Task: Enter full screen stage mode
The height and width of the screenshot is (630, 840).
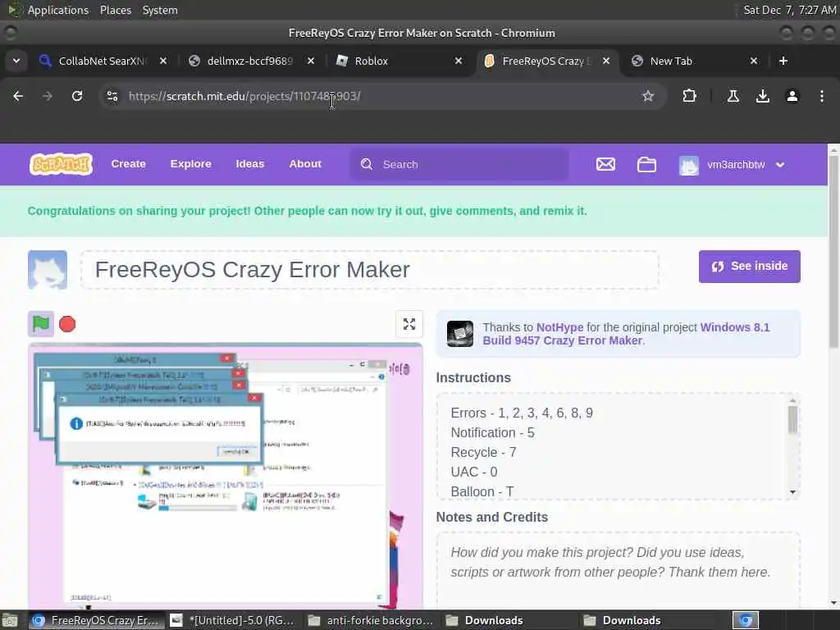Action: (409, 324)
